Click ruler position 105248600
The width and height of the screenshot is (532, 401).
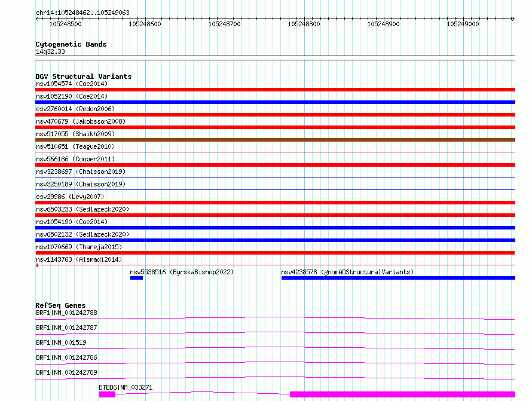point(145,24)
